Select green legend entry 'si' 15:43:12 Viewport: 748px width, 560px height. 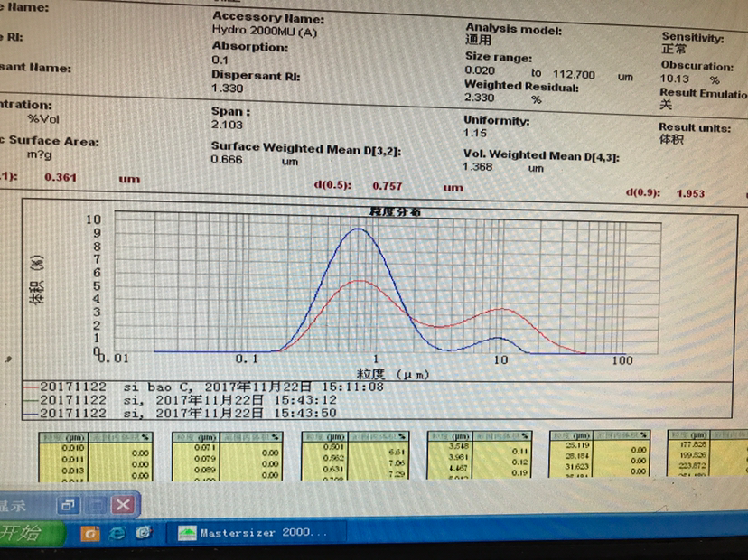[181, 400]
